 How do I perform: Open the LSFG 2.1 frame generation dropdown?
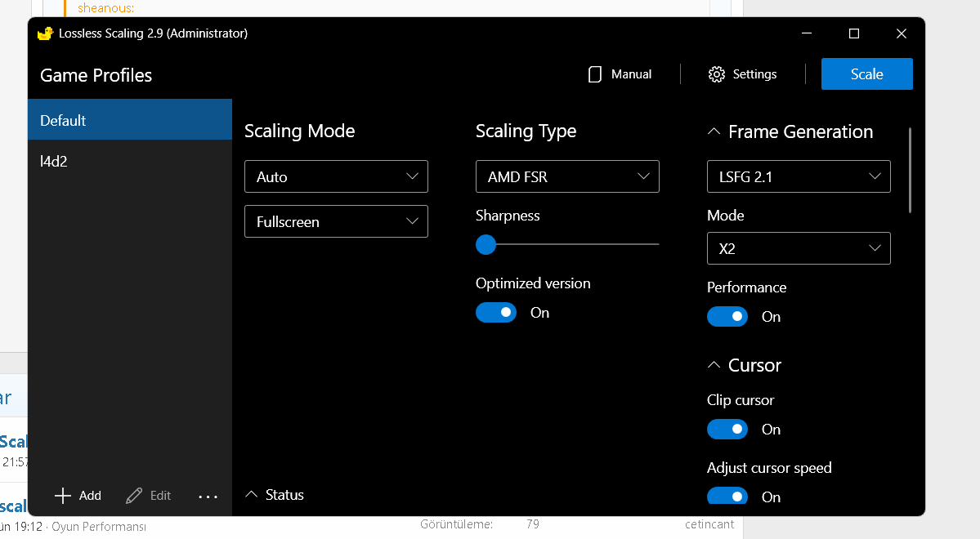pos(799,176)
